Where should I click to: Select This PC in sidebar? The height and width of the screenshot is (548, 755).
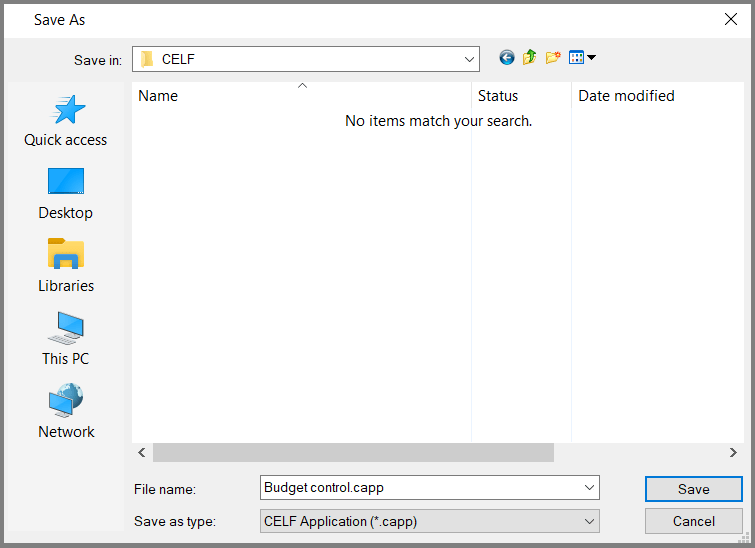pos(66,340)
